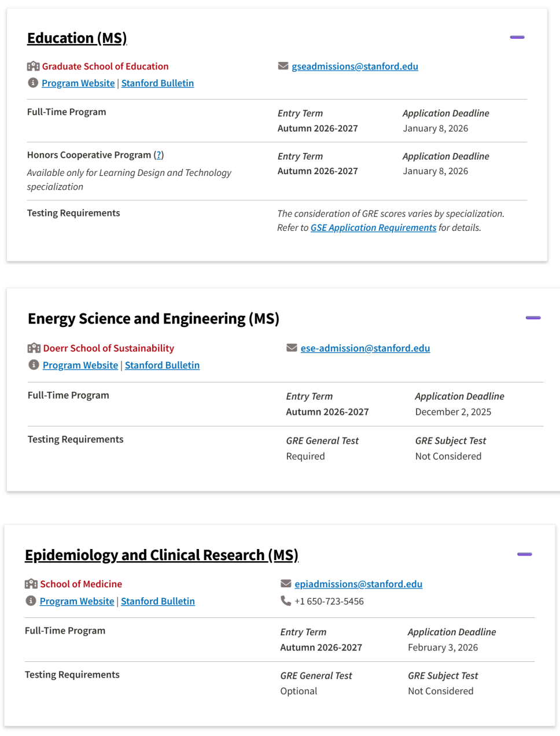Click the building icon by Graduate School of Education
560x736 pixels.
point(34,66)
